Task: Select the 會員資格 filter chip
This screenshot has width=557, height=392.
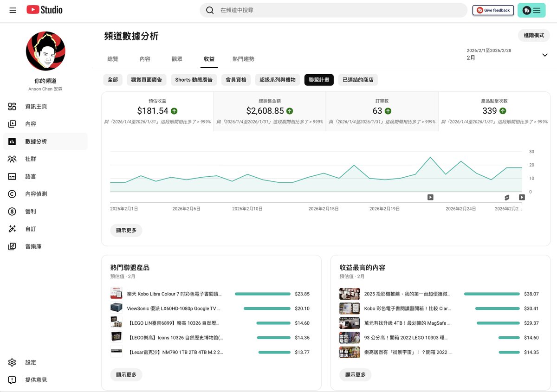Action: [236, 80]
